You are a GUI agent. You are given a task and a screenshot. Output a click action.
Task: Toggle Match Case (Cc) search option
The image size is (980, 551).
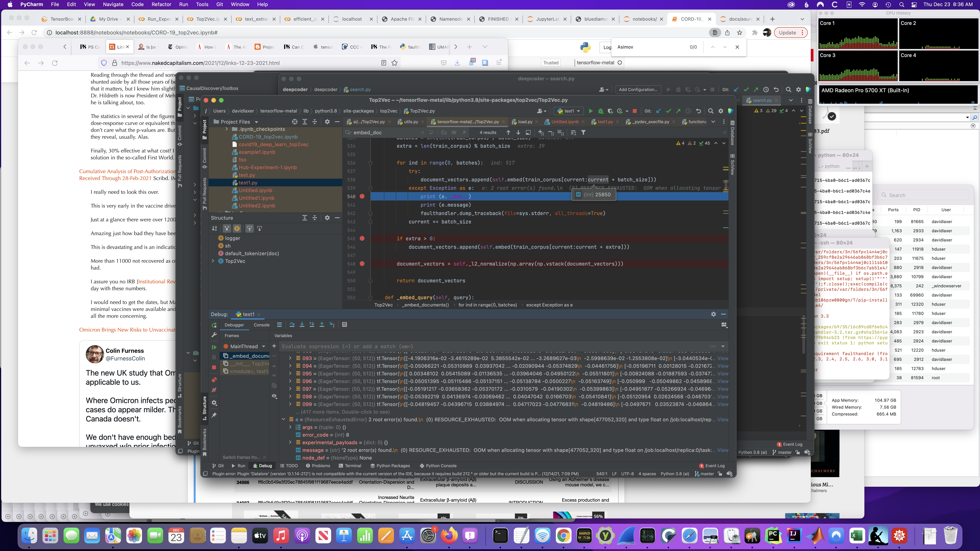444,132
